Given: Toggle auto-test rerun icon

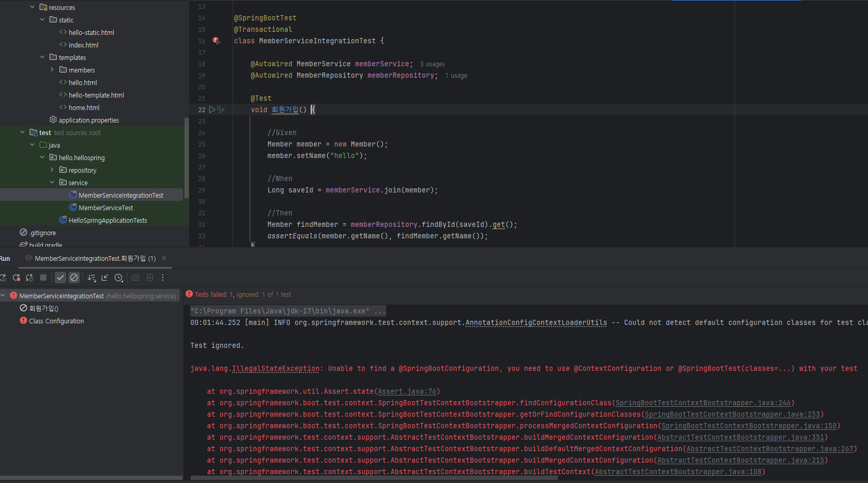Looking at the screenshot, I should (x=30, y=277).
